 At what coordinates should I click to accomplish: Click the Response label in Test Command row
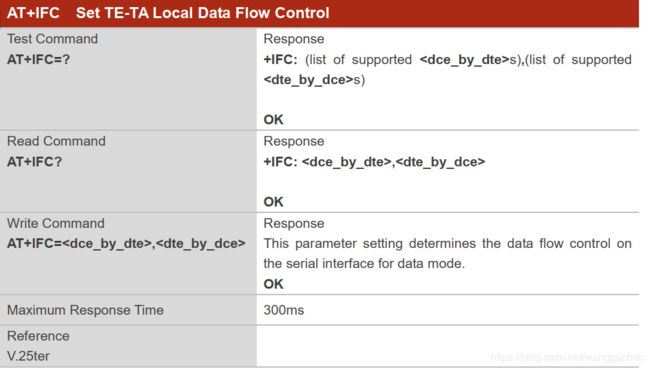(x=294, y=39)
